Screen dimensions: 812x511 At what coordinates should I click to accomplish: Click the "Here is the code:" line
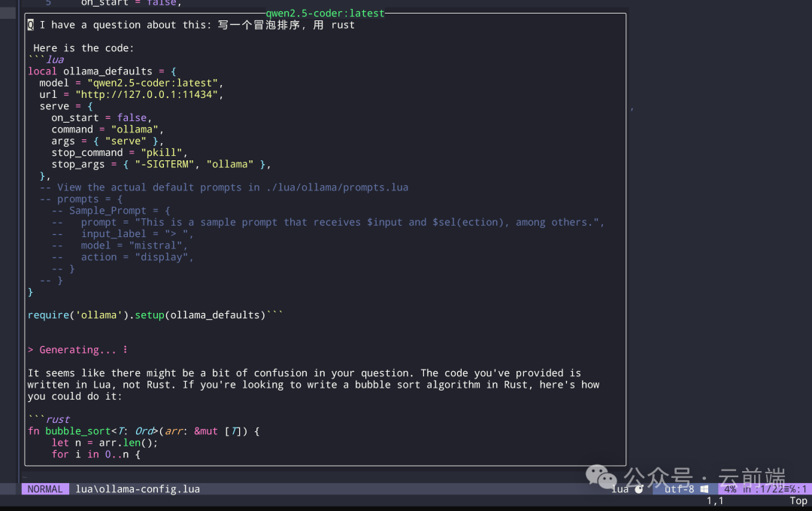pyautogui.click(x=83, y=48)
